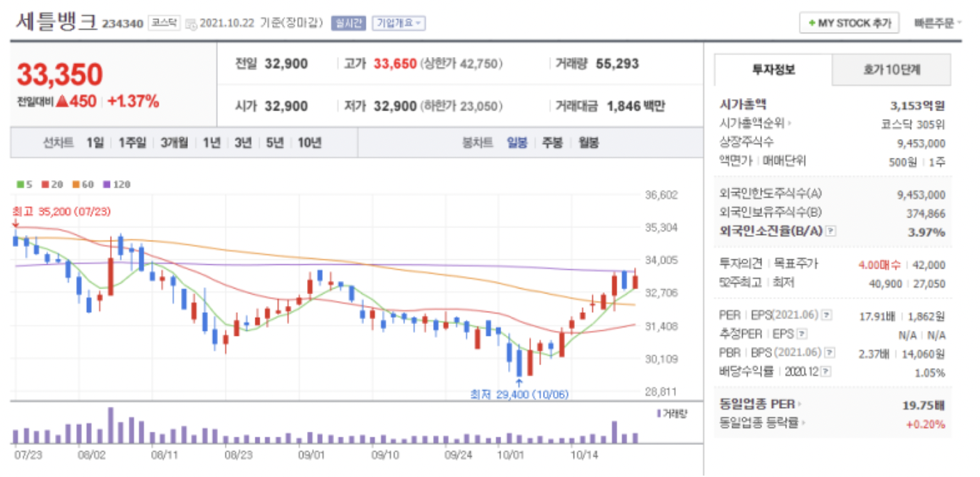The height and width of the screenshot is (477, 980).
Task: Select the 3년 line chart period
Action: point(243,143)
